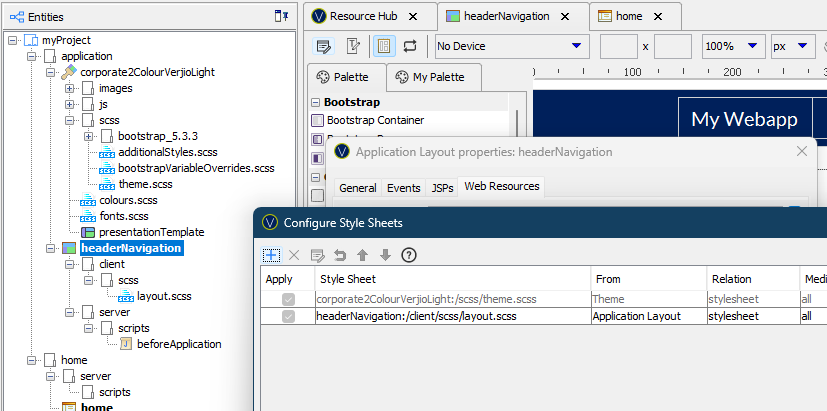Open the No Device dropdown
This screenshot has width=827, height=411.
pyautogui.click(x=511, y=46)
